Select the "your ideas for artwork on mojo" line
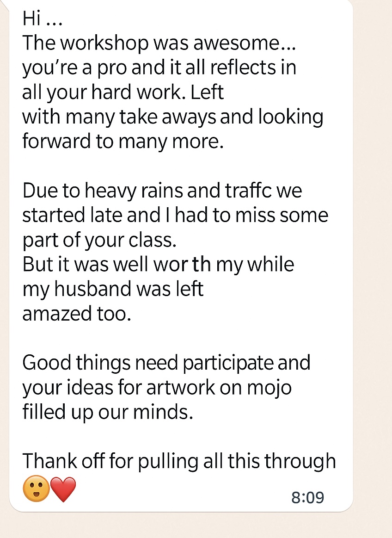This screenshot has height=538, width=392. tap(157, 387)
